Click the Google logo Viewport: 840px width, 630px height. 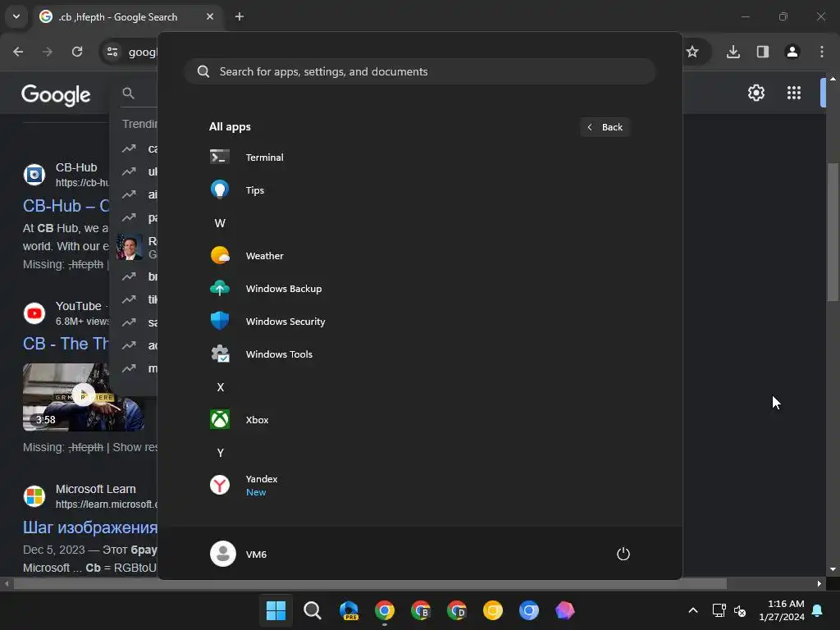coord(56,95)
